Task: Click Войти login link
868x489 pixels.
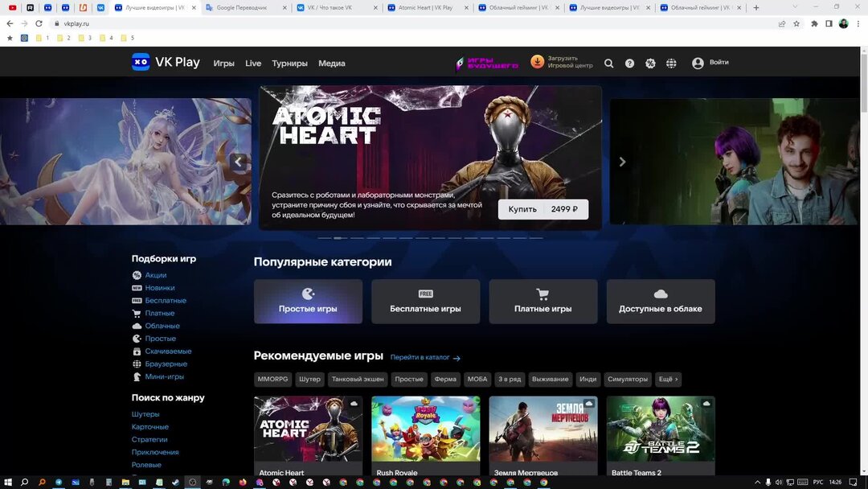Action: [719, 62]
